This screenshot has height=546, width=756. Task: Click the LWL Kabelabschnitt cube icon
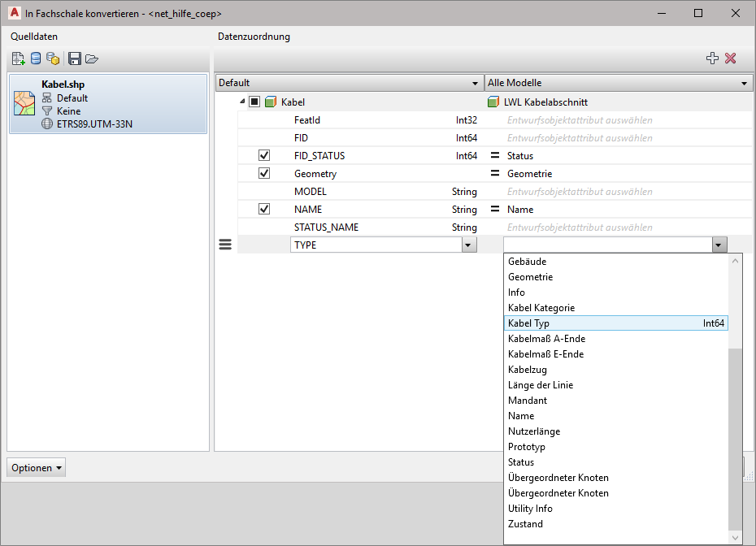click(493, 102)
